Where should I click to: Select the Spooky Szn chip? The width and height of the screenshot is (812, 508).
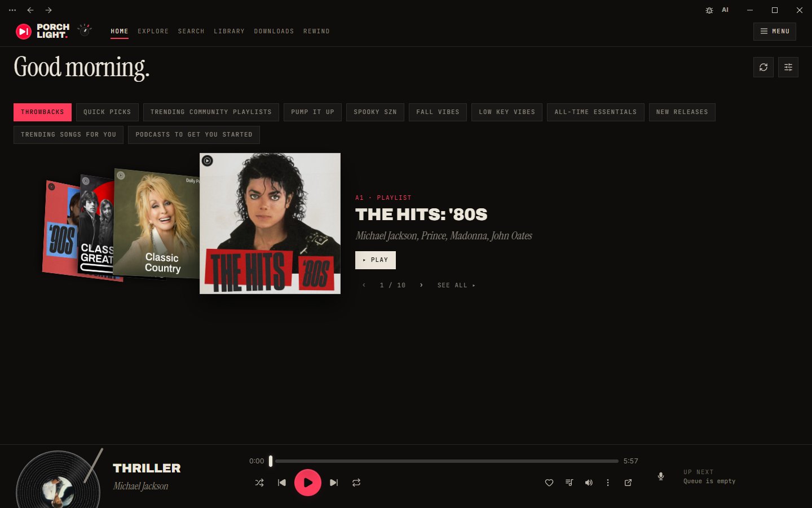pyautogui.click(x=375, y=112)
